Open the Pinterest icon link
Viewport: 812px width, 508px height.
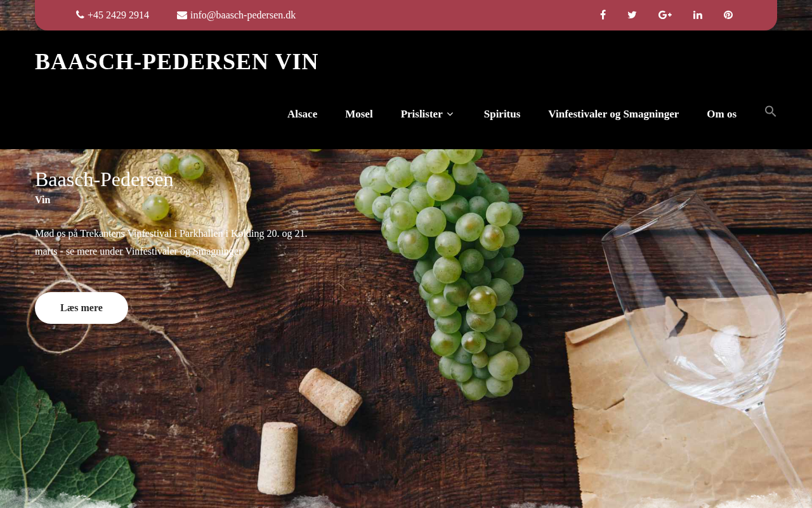[728, 15]
